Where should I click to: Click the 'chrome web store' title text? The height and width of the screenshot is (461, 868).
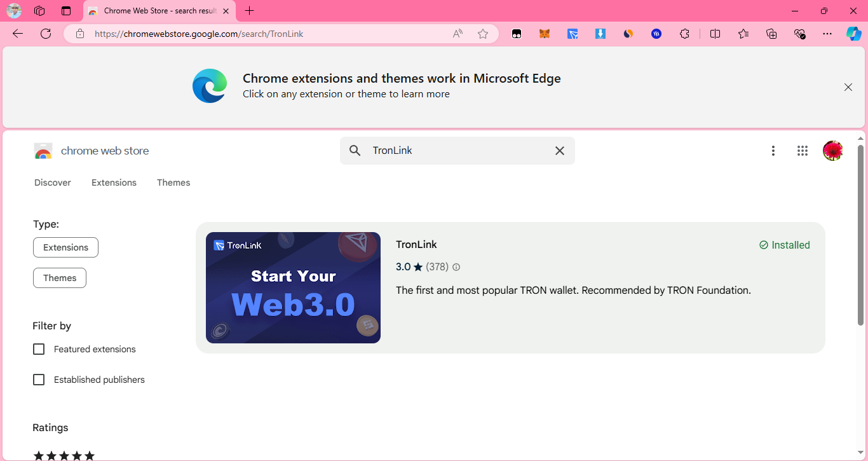tap(105, 151)
